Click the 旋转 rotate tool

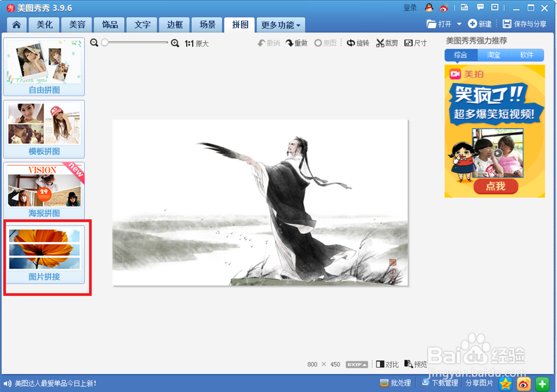(358, 43)
